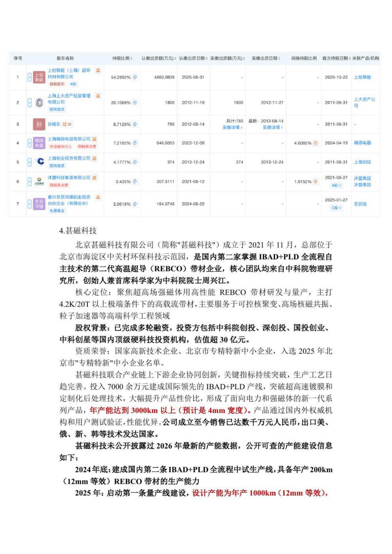Click the history icon next to 4.1777%

(x=135, y=162)
